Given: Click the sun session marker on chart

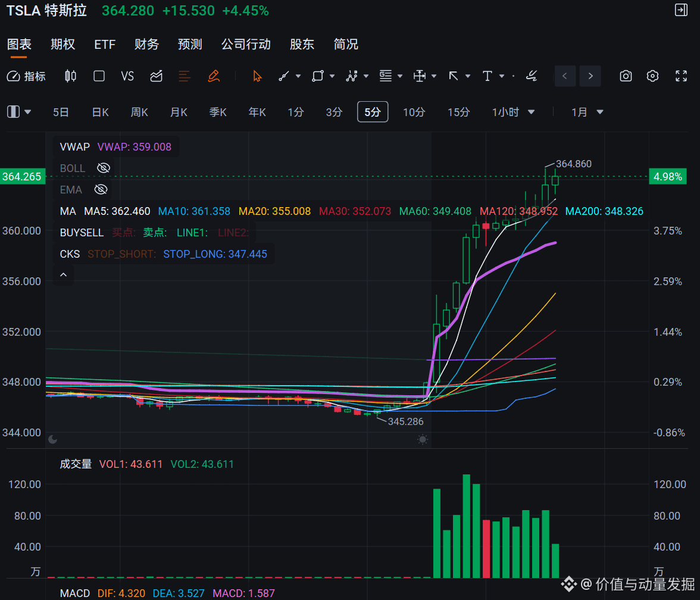Looking at the screenshot, I should pyautogui.click(x=423, y=439).
